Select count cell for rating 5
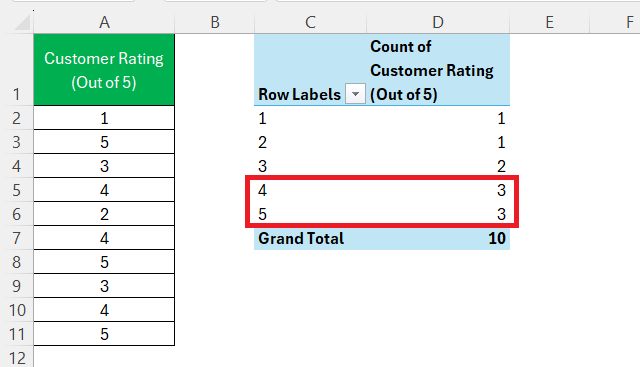The width and height of the screenshot is (640, 367). pyautogui.click(x=438, y=214)
